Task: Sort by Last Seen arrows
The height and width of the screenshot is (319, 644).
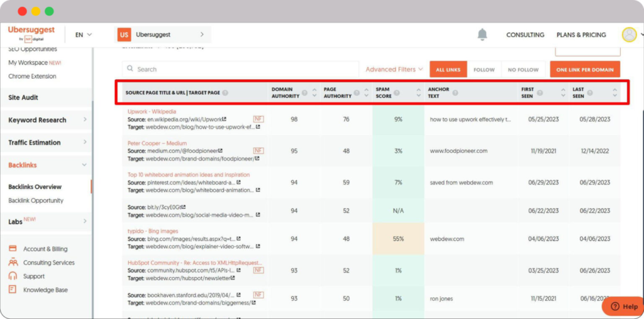Action: coord(614,93)
